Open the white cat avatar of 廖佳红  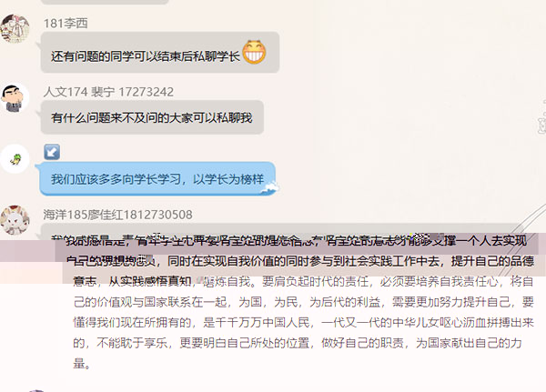coord(15,220)
